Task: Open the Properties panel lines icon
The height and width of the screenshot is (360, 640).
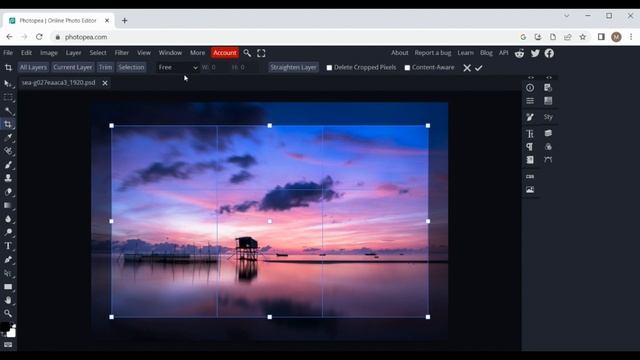Action: tap(530, 101)
